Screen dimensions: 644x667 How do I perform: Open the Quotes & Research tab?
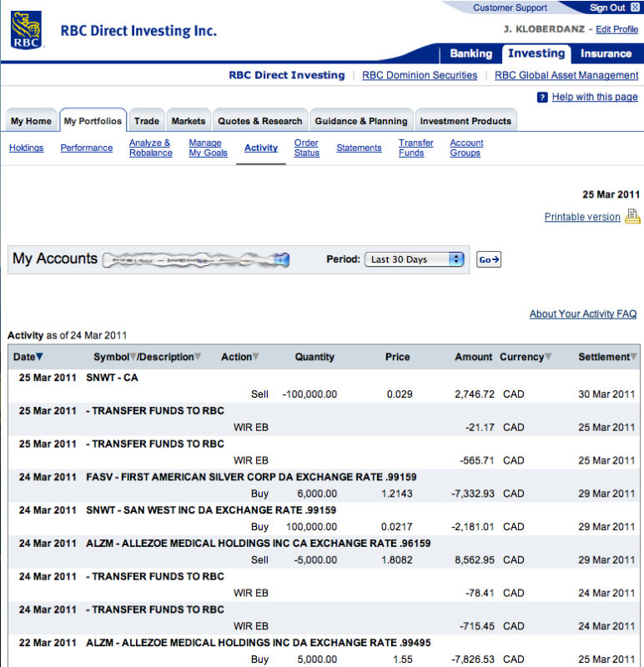coord(260,121)
